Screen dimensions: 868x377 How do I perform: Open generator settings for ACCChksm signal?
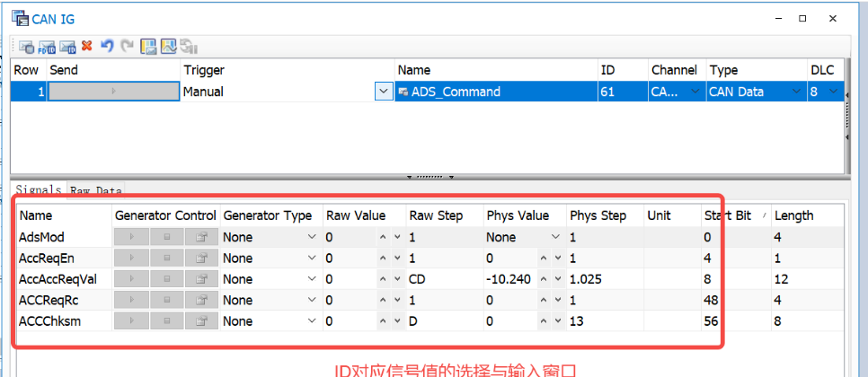[201, 321]
